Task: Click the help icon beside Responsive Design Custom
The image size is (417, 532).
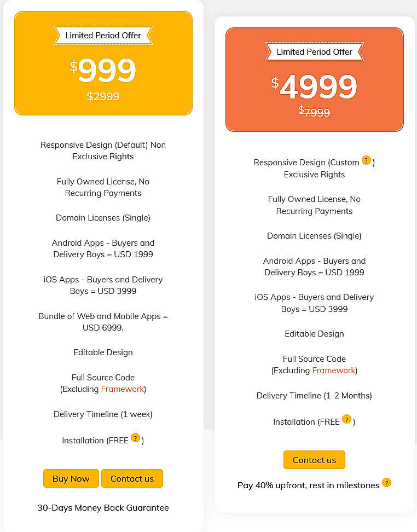Action: point(366,160)
